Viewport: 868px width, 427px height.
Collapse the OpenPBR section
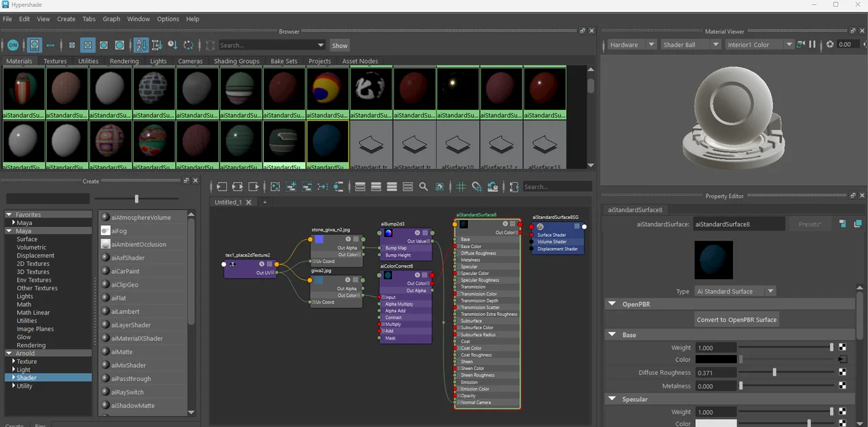[x=612, y=304]
